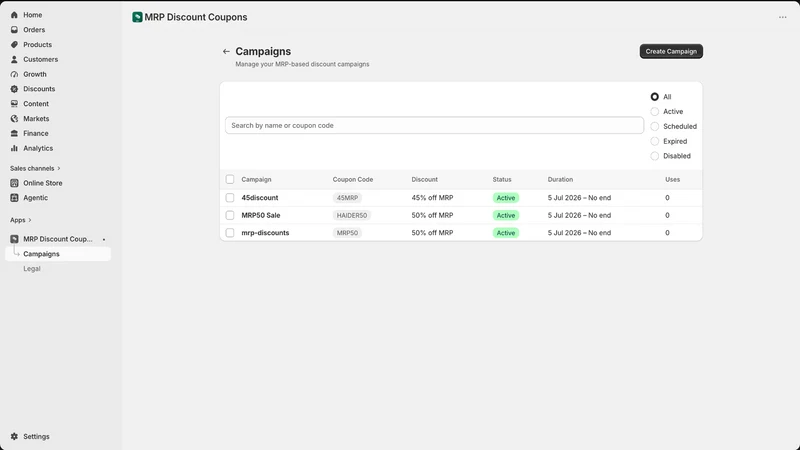Click the Duration column header

click(560, 180)
